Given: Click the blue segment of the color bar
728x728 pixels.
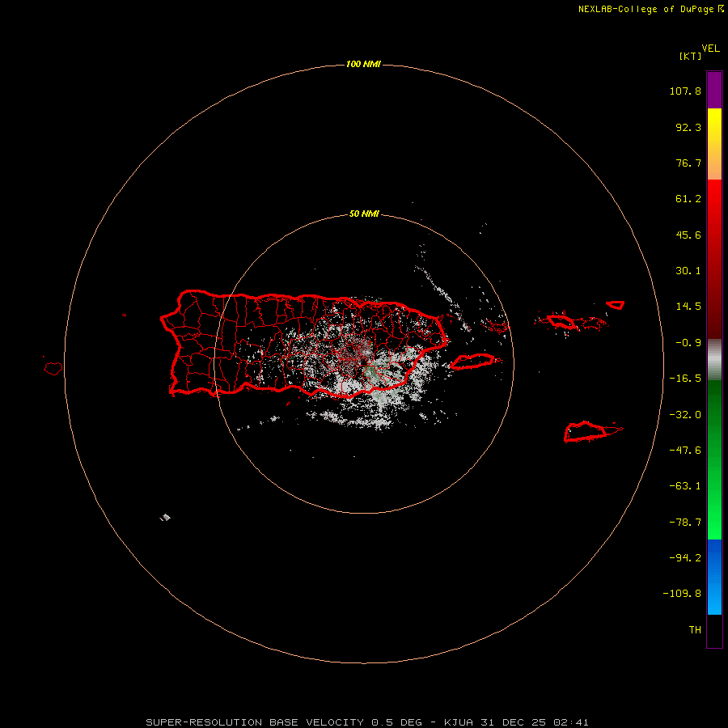Looking at the screenshot, I should click(714, 577).
